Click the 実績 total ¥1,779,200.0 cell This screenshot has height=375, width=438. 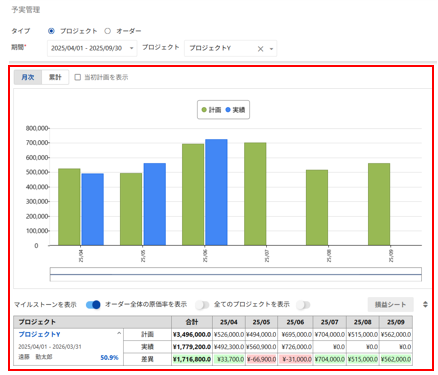click(192, 347)
